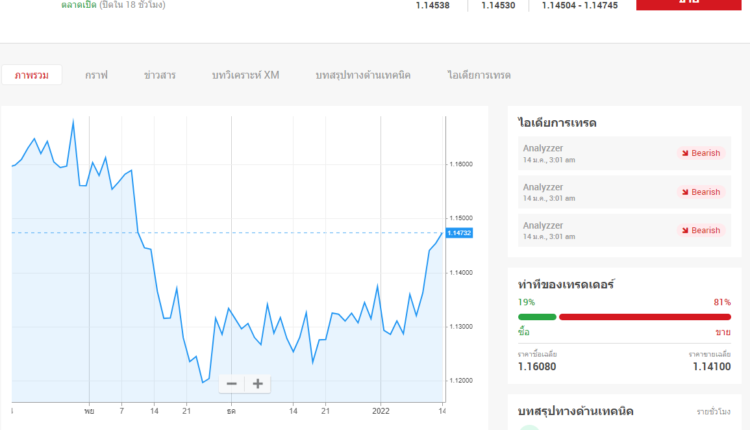
Task: Click the second Bearish badge in trade ideas
Action: (x=700, y=192)
